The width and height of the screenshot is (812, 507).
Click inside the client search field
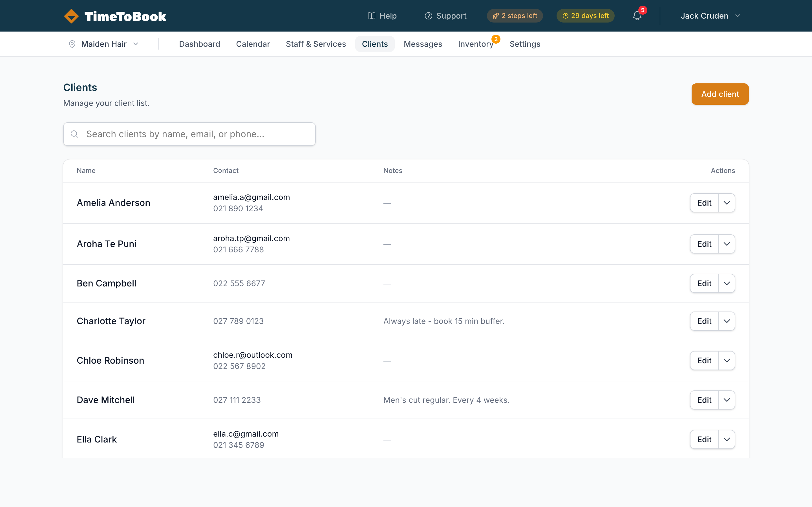pyautogui.click(x=189, y=134)
